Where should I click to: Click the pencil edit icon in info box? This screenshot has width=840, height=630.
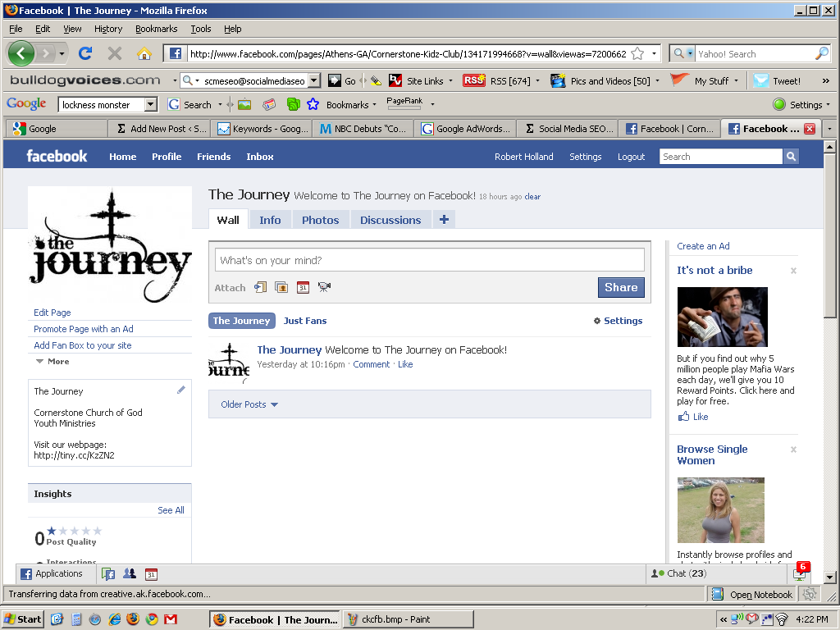[x=181, y=390]
